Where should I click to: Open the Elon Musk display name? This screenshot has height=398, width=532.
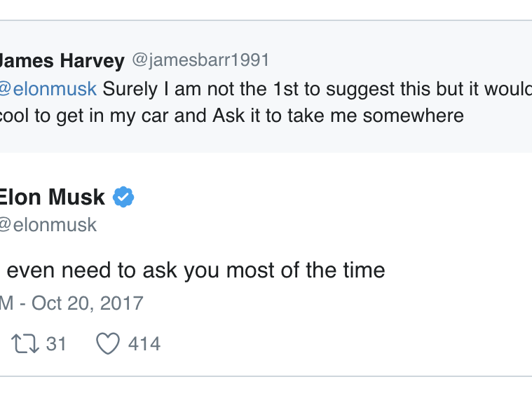pos(52,198)
